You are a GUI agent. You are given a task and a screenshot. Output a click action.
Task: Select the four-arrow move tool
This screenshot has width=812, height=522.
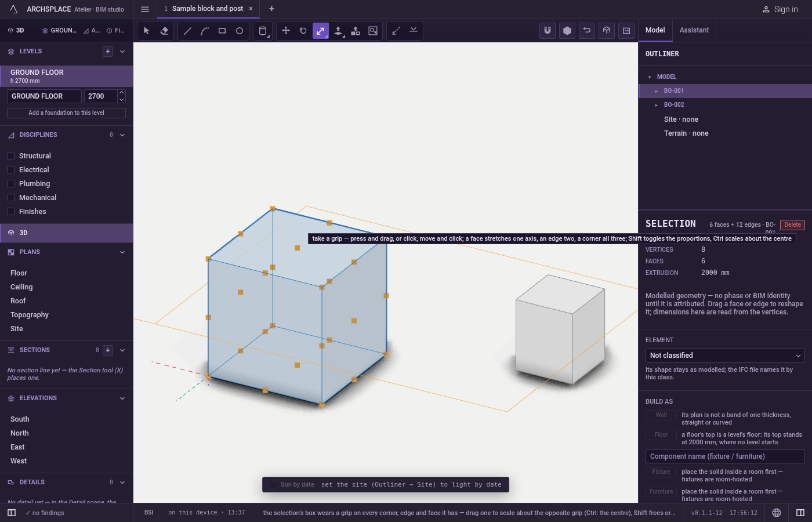(286, 31)
